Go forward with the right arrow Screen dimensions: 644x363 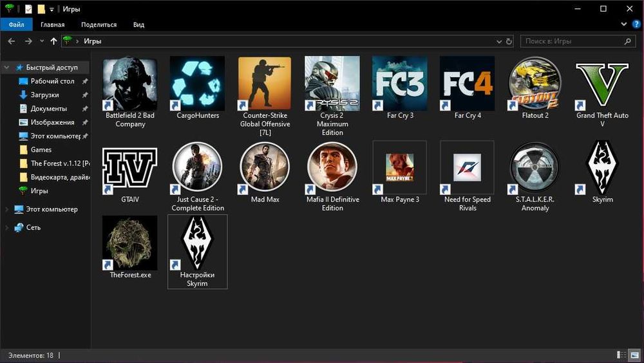[28, 41]
